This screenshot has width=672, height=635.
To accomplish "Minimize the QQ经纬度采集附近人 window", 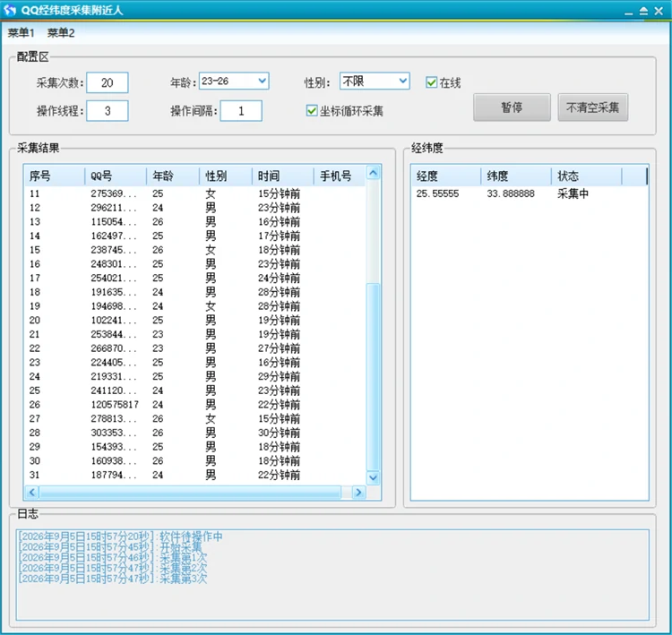I will pyautogui.click(x=628, y=12).
